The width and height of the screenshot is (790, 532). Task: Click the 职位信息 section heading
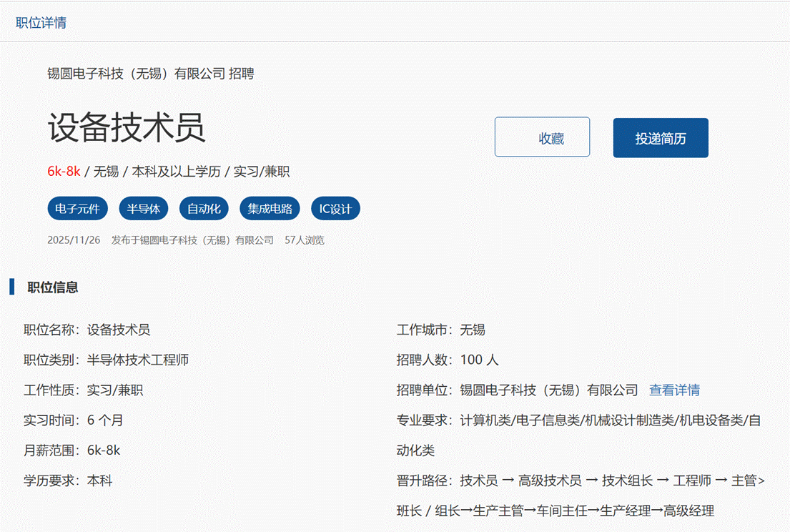coord(53,287)
